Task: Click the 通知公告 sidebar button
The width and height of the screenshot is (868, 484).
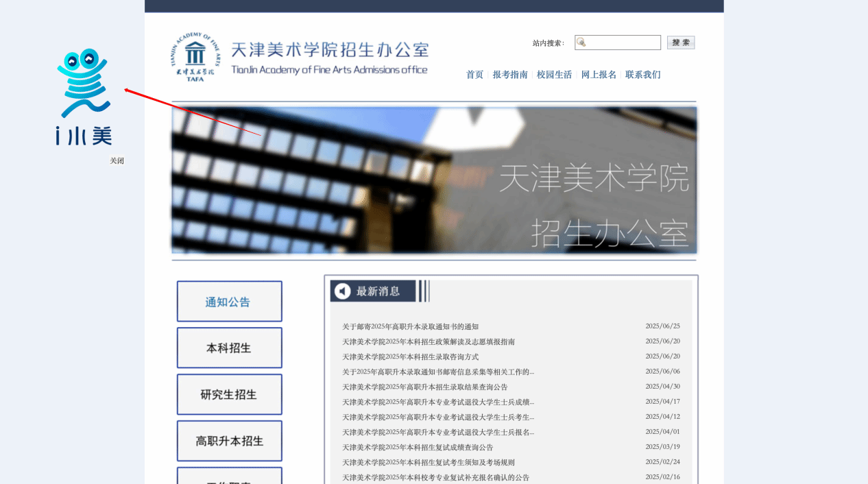Action: pos(229,302)
